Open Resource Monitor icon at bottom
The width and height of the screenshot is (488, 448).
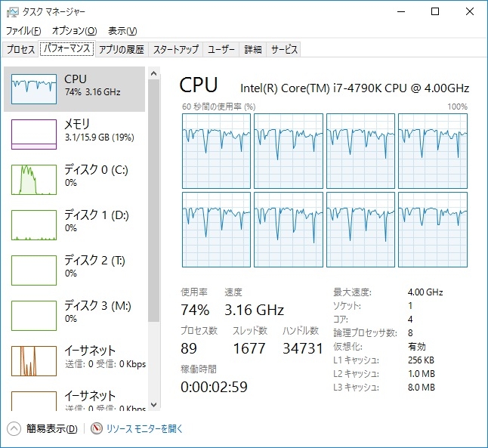tap(97, 428)
